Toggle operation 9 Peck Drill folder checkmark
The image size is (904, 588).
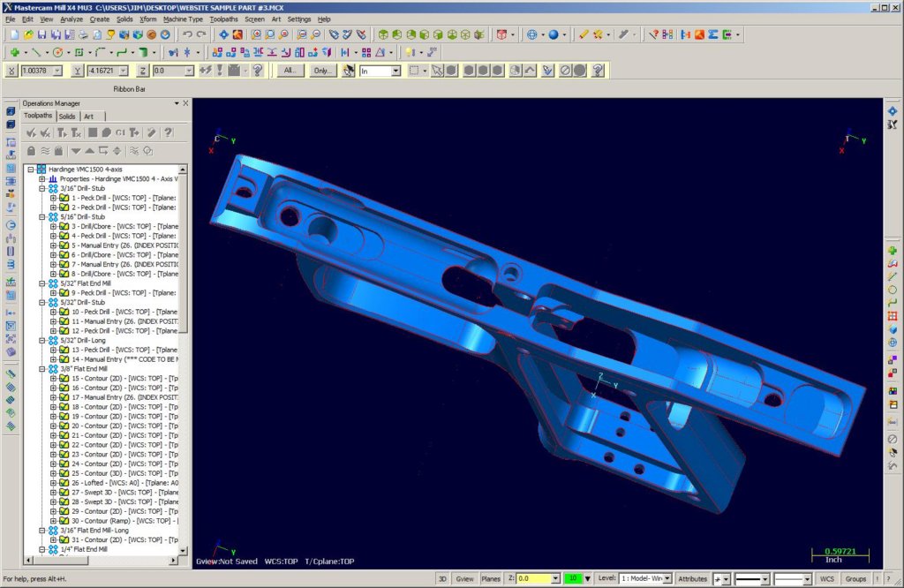[x=64, y=293]
